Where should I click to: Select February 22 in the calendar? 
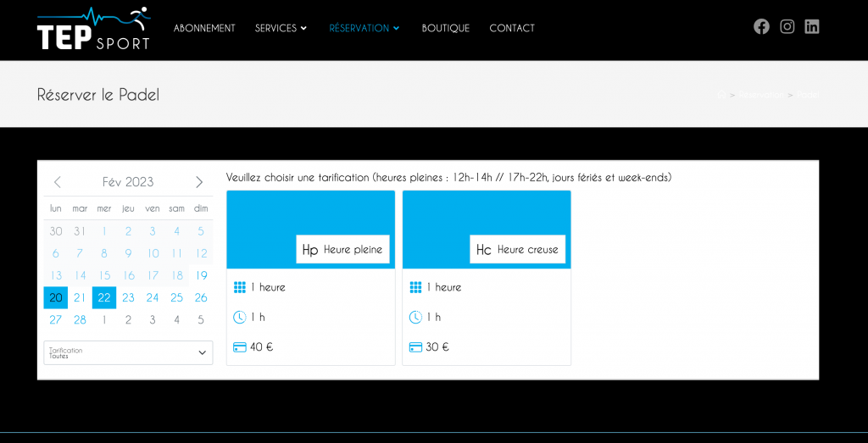(x=104, y=297)
